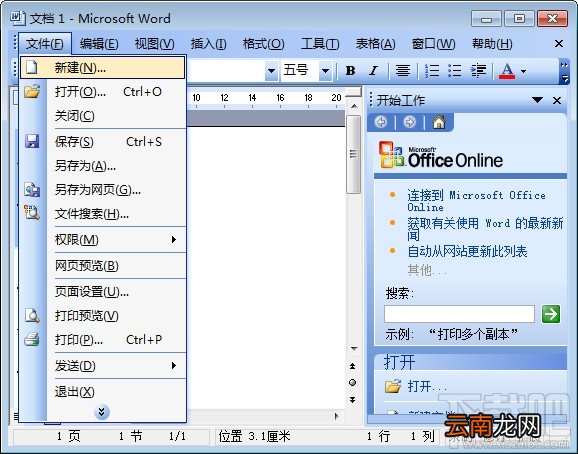Choose 打印预览(V) menu item
578x454 pixels.
pyautogui.click(x=102, y=316)
